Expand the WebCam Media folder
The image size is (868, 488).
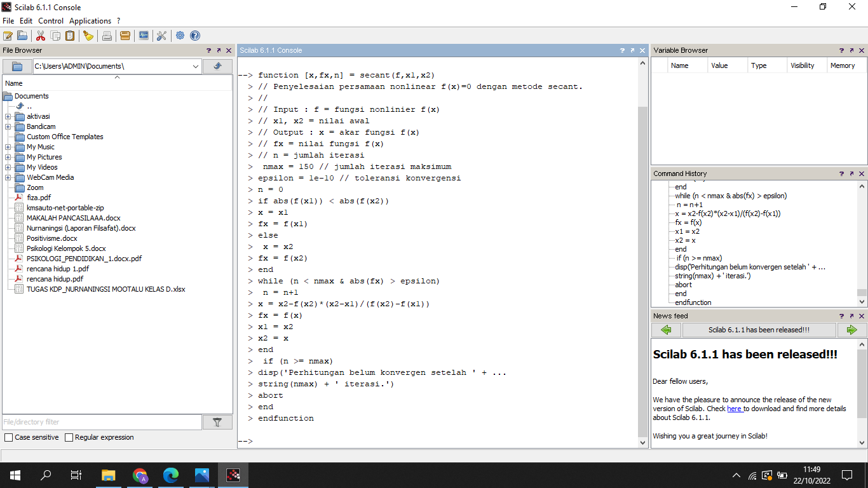[x=8, y=177]
